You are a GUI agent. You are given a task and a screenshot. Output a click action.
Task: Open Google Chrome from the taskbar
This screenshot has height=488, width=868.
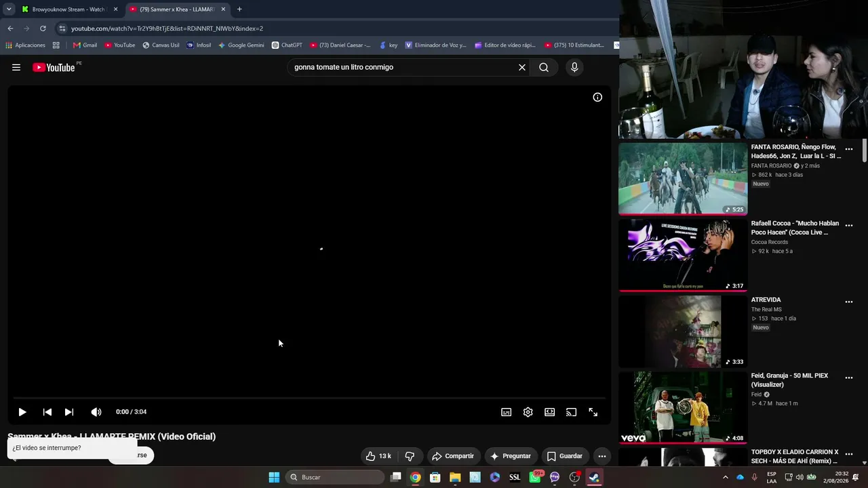click(x=416, y=477)
